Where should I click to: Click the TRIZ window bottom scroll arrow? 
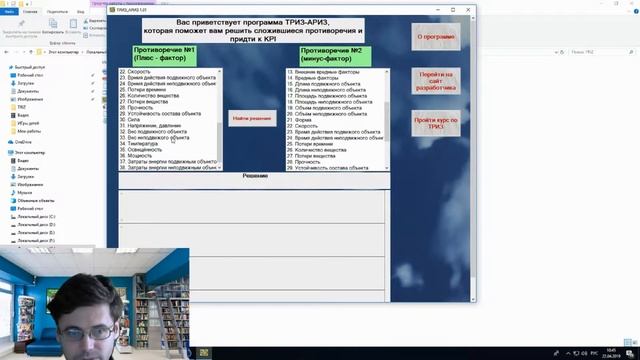pos(473,300)
